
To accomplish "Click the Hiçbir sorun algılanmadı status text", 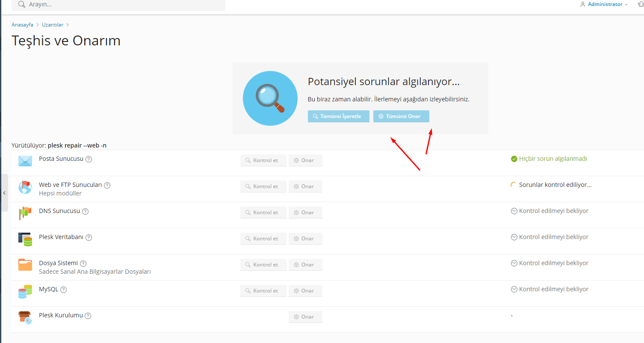I will 553,159.
